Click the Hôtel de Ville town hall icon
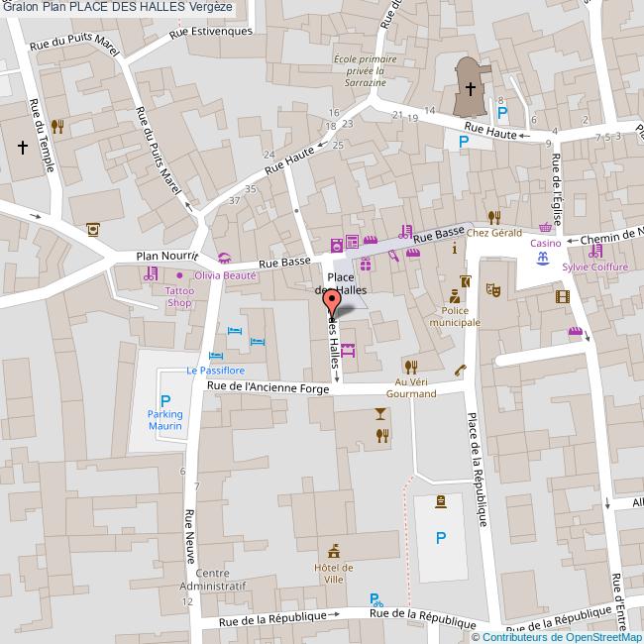Image resolution: width=644 pixels, height=644 pixels. pyautogui.click(x=333, y=549)
